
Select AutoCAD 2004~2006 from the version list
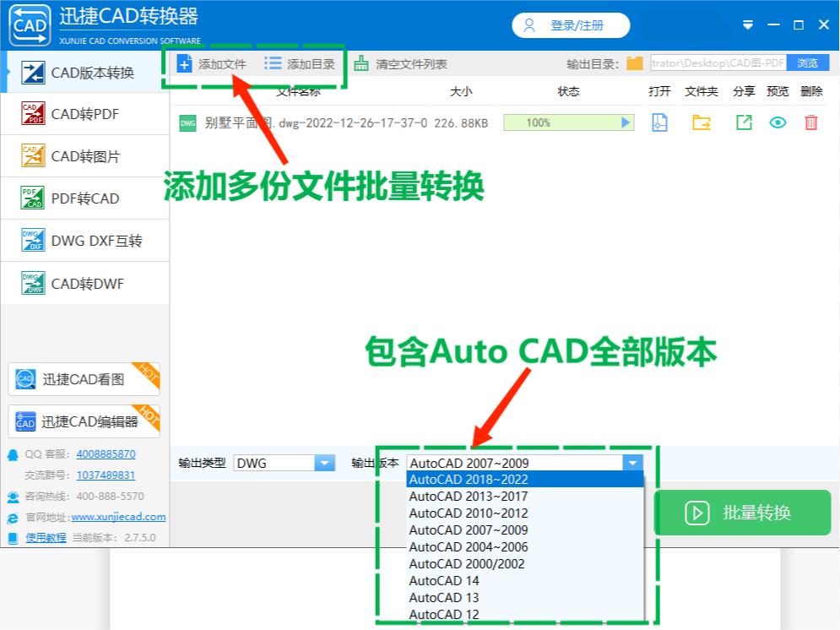(469, 546)
